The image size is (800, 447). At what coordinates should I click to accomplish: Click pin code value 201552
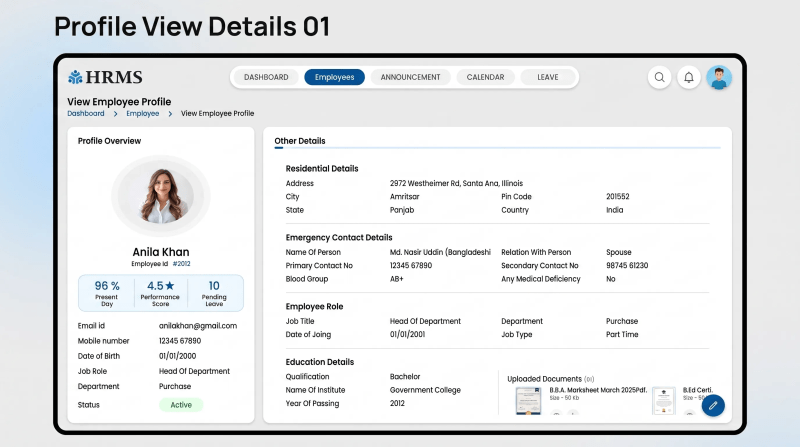[617, 196]
